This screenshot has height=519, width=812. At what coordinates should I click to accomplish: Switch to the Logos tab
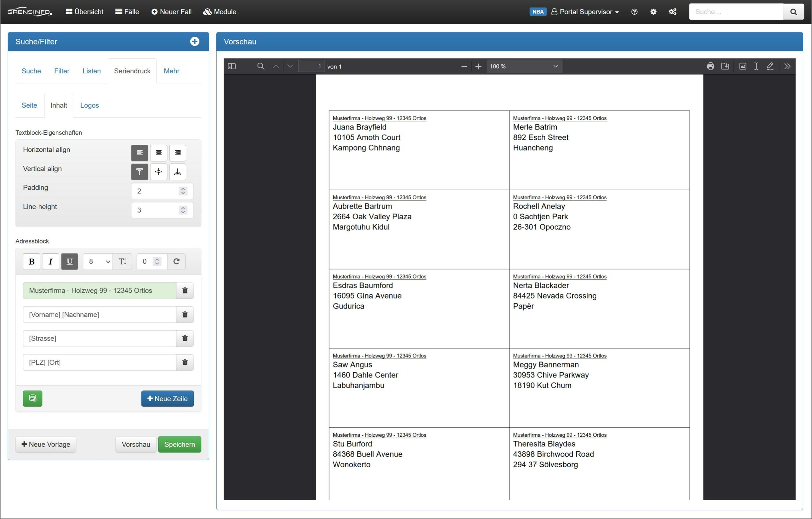click(x=89, y=105)
